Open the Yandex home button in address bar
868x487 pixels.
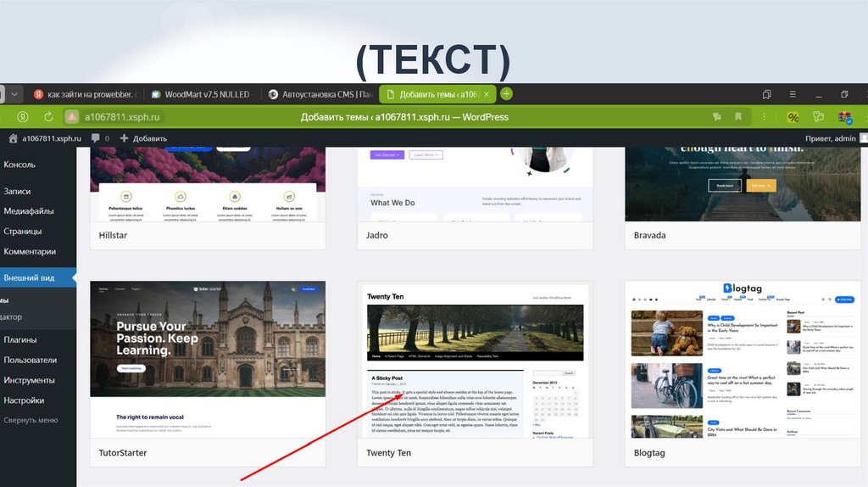click(x=23, y=117)
